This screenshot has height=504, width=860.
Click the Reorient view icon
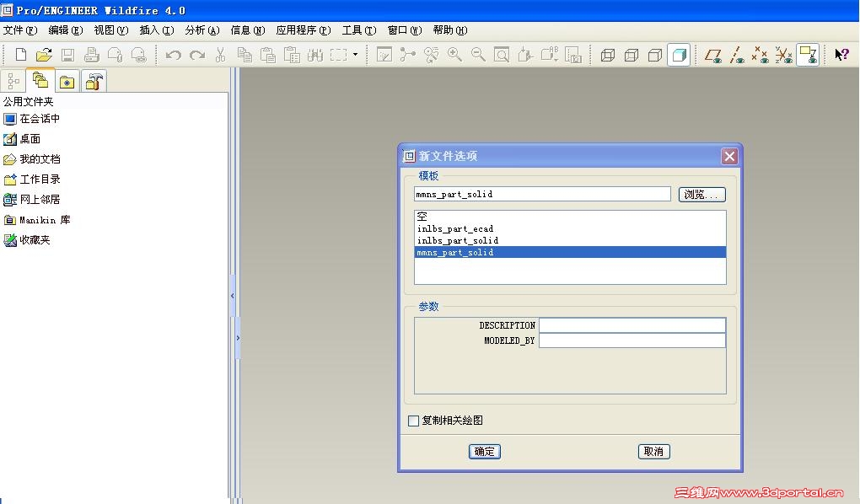(x=525, y=54)
